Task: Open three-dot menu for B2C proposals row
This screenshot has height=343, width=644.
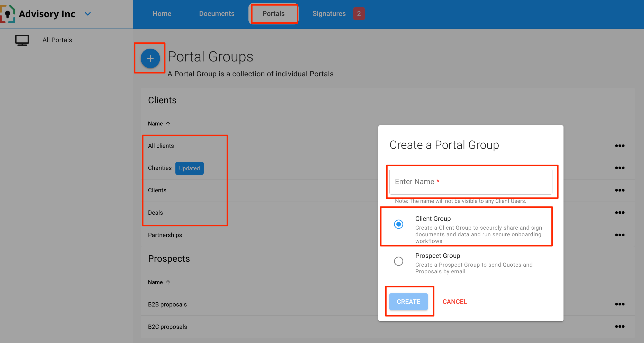Action: coord(620,327)
